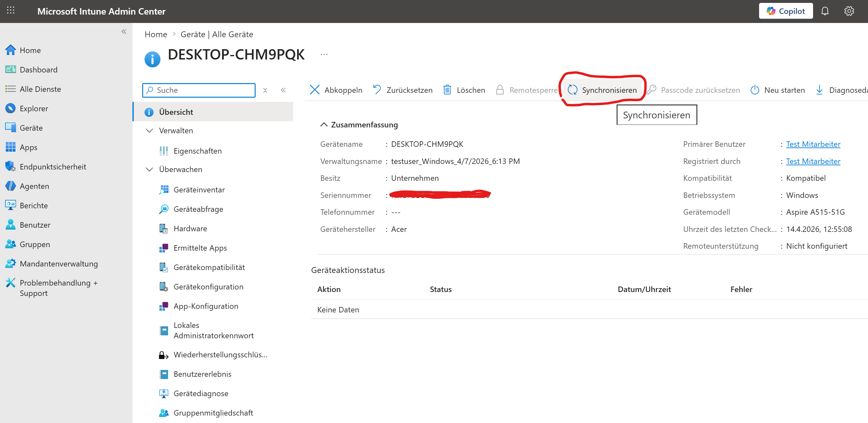Collapse the main left navigation pane
Image resolution: width=868 pixels, height=423 pixels.
[x=124, y=31]
